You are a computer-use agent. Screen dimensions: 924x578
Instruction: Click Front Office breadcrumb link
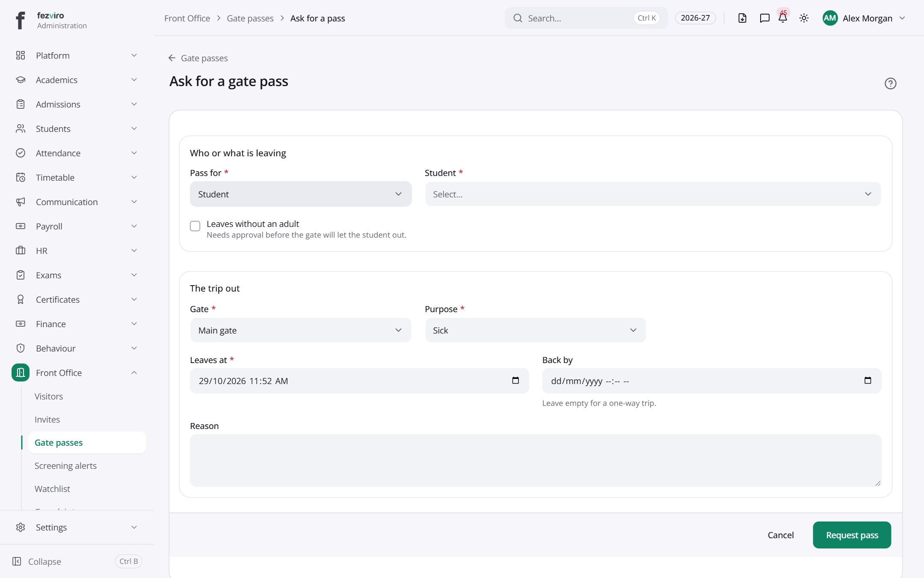tap(187, 18)
